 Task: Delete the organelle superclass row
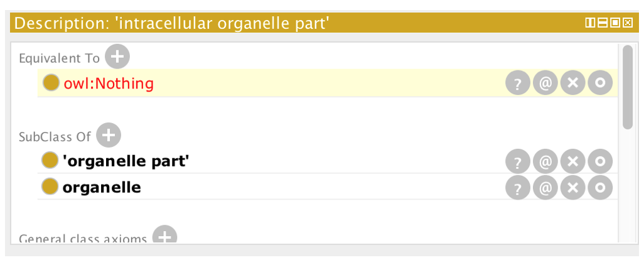click(x=572, y=187)
